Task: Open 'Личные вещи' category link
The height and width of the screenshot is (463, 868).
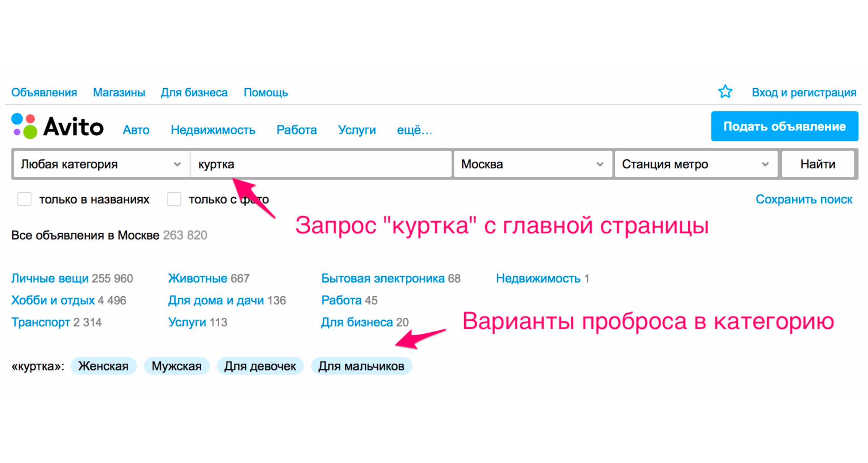Action: point(50,278)
